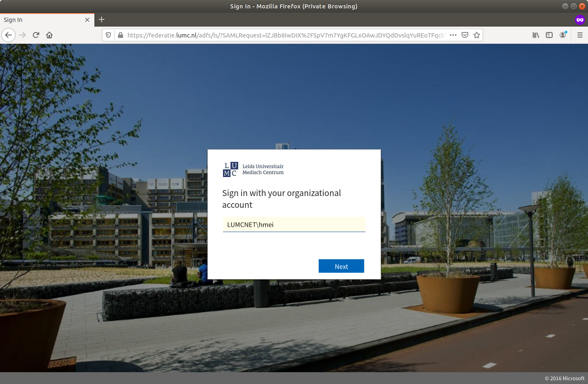Click the '© 2016 Microsoft' text

tap(565, 378)
